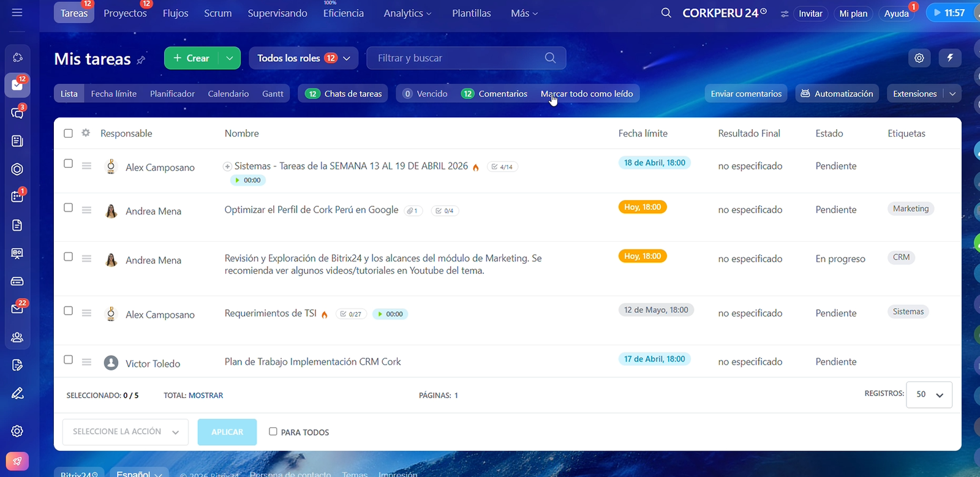Open task list settings gear button

pos(919,58)
